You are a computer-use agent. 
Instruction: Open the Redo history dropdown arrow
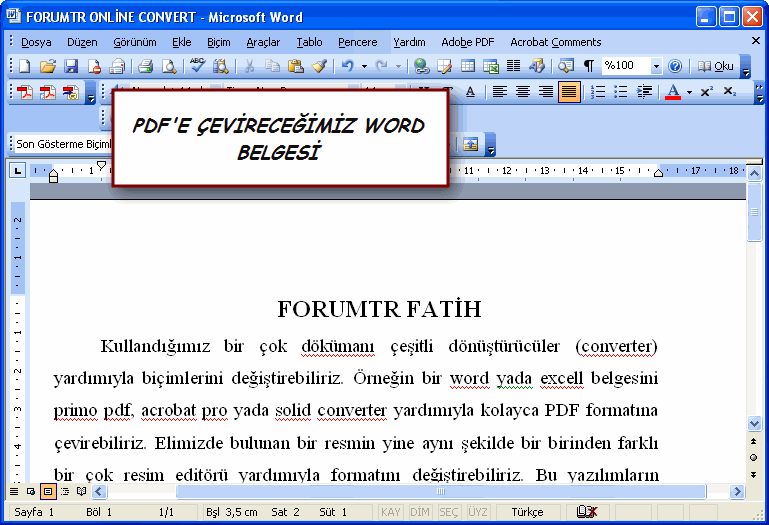(x=398, y=66)
